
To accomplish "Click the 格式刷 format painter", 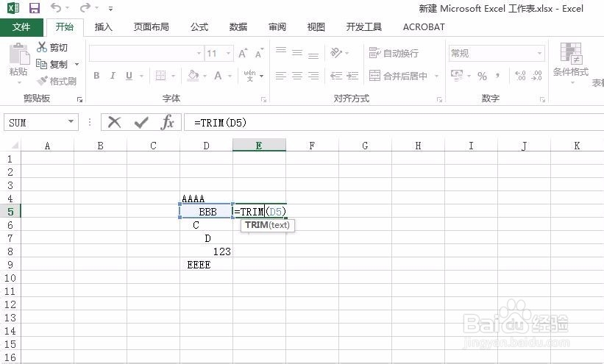I will 56,81.
